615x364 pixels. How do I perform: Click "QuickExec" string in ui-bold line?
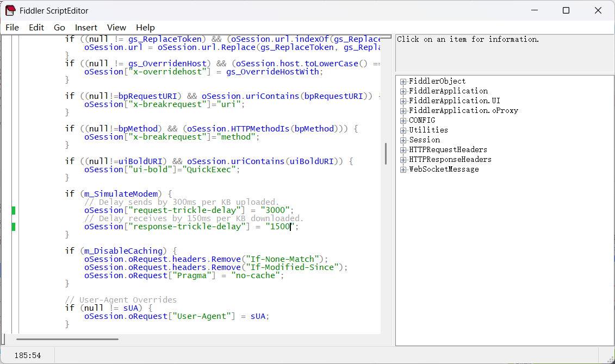tap(209, 170)
